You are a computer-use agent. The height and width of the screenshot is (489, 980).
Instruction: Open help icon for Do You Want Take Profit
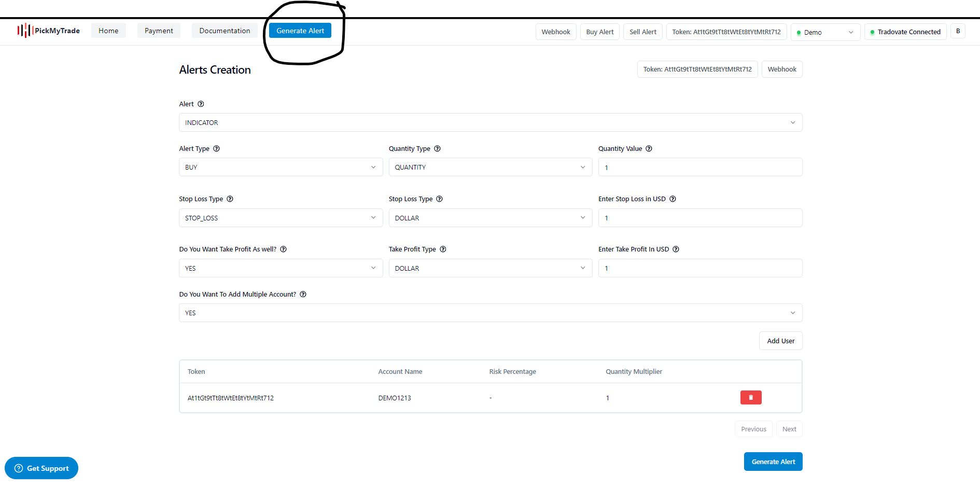(284, 249)
